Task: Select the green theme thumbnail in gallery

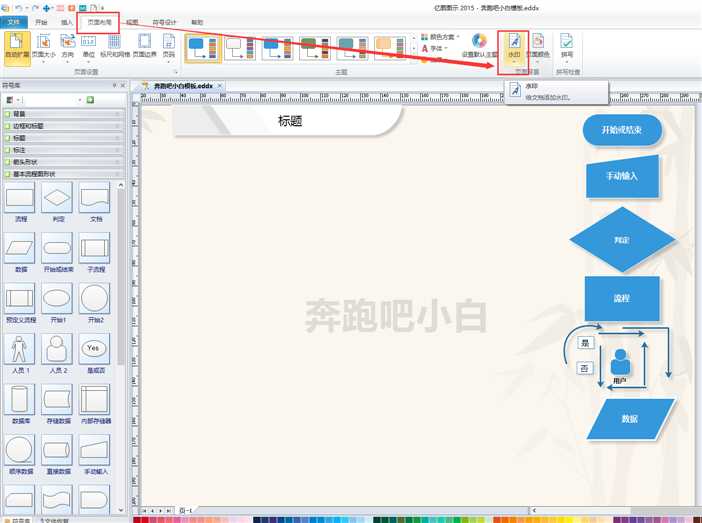Action: tap(315, 48)
